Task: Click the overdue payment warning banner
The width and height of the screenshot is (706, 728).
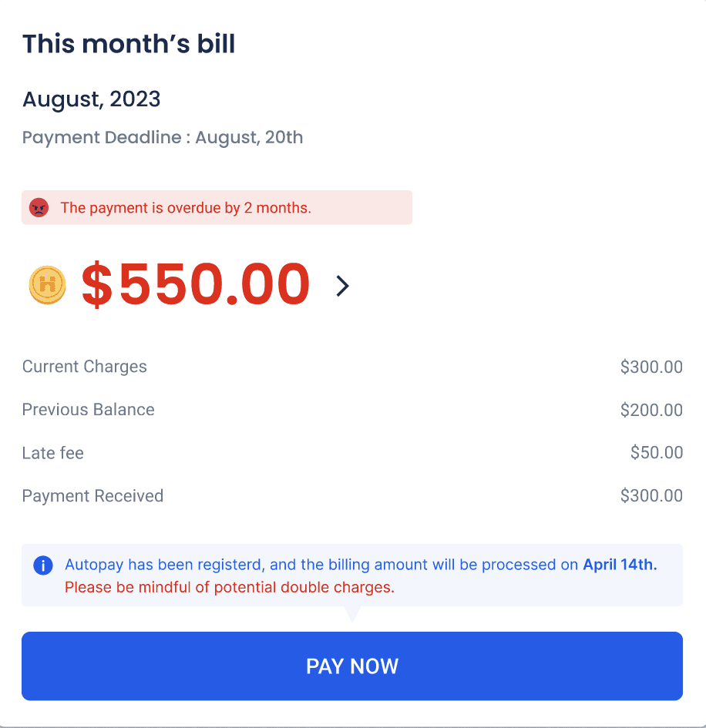Action: [217, 208]
